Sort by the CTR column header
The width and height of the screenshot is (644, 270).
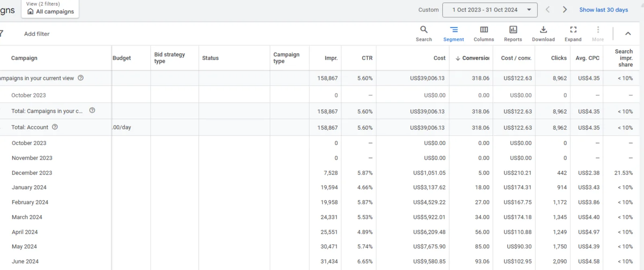(x=367, y=58)
